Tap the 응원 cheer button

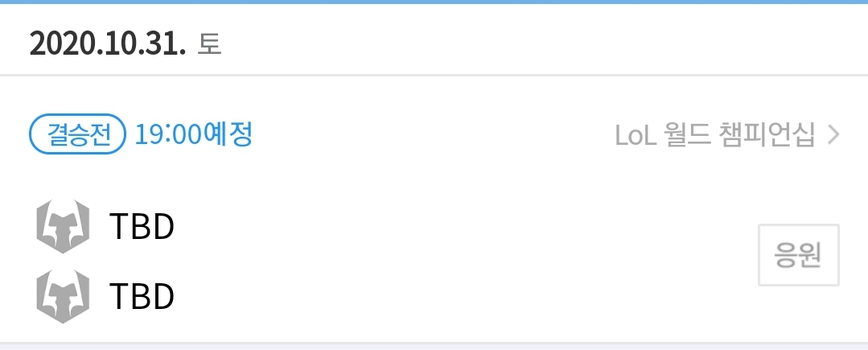pyautogui.click(x=798, y=255)
